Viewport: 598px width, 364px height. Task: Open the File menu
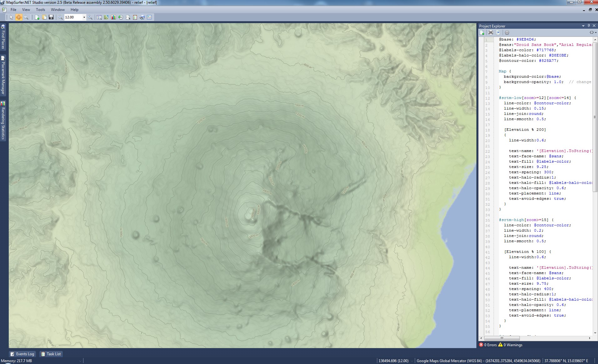click(x=13, y=10)
